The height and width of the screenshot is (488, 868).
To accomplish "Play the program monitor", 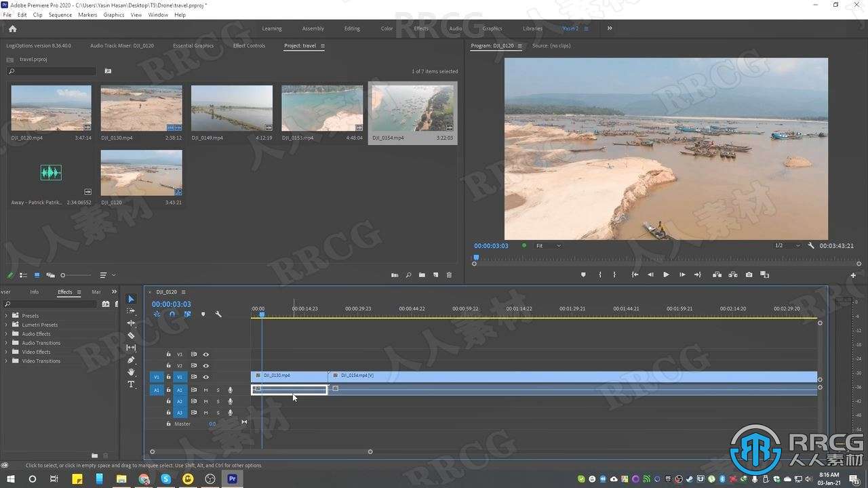I will click(666, 274).
